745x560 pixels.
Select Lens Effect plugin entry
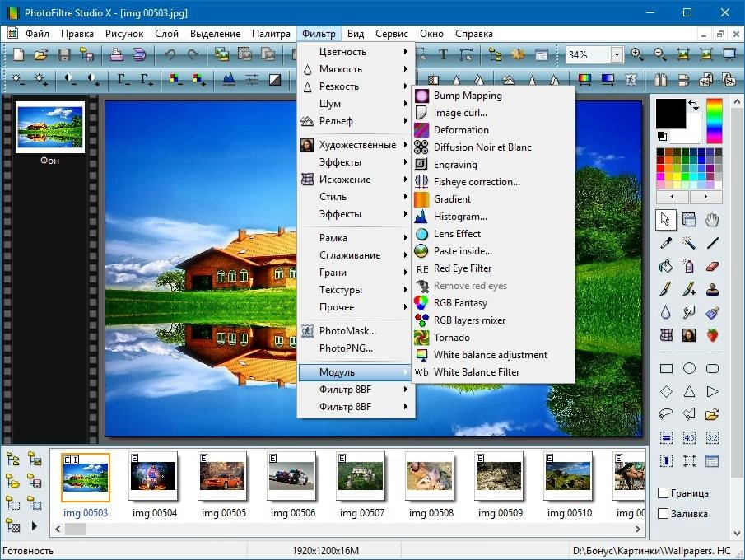(x=494, y=234)
